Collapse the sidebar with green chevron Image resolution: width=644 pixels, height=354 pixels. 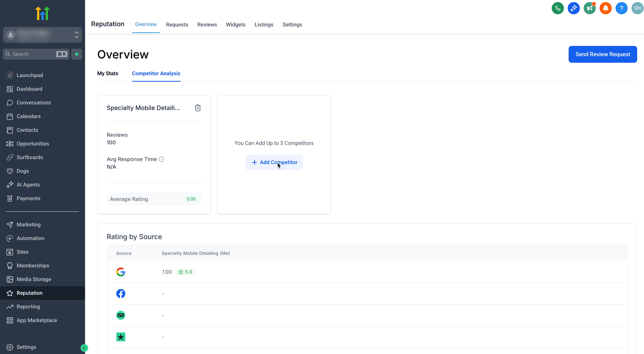point(84,348)
